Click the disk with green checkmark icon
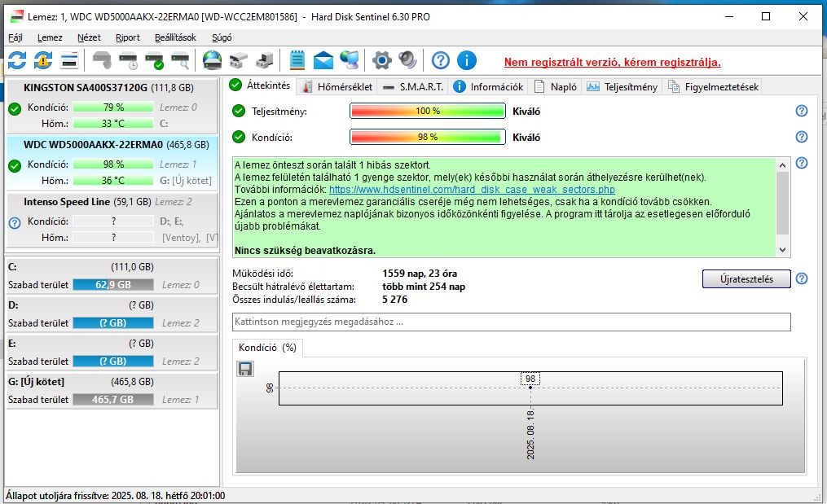The width and height of the screenshot is (827, 504). tap(155, 60)
